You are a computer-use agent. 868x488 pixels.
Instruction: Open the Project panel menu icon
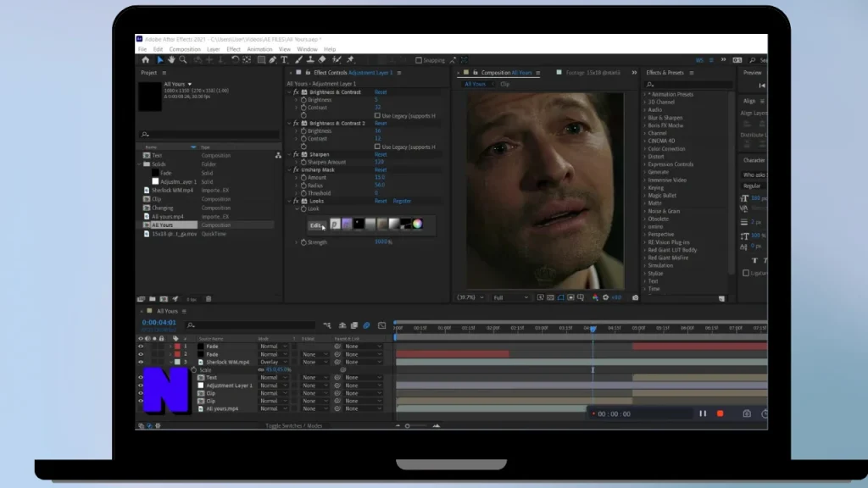click(164, 73)
